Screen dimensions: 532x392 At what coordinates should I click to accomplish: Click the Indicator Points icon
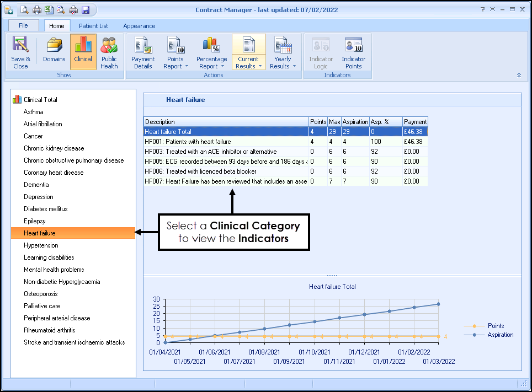(353, 52)
